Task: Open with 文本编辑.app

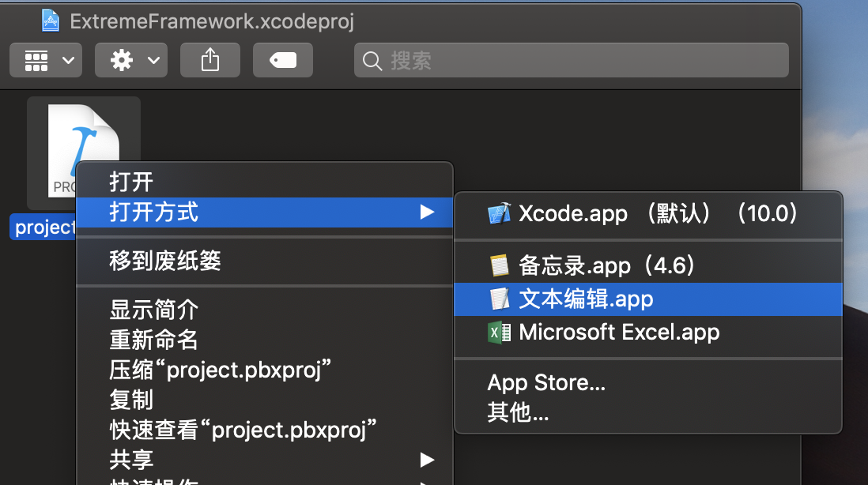Action: [x=648, y=299]
